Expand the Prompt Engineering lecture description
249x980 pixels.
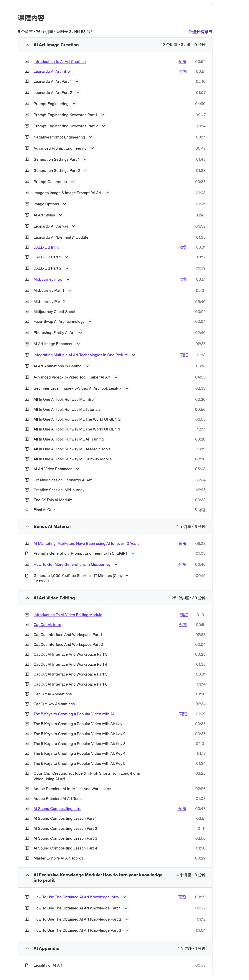point(74,104)
